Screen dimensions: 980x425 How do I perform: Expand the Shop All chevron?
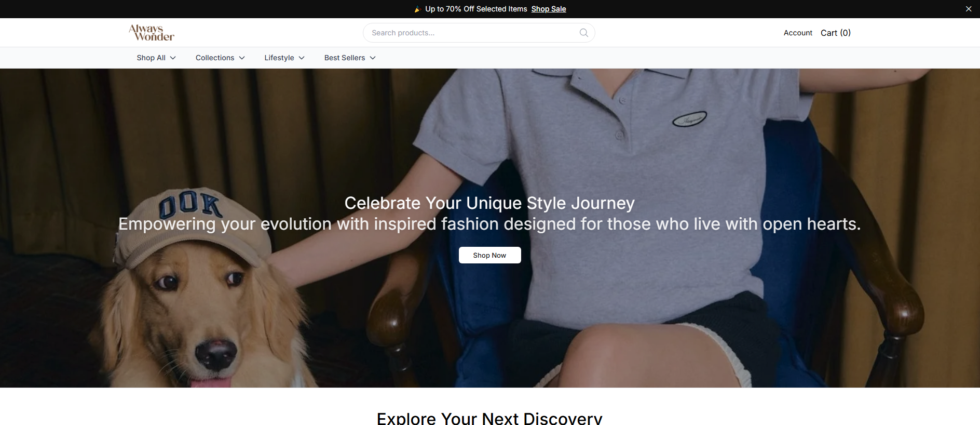pyautogui.click(x=173, y=58)
